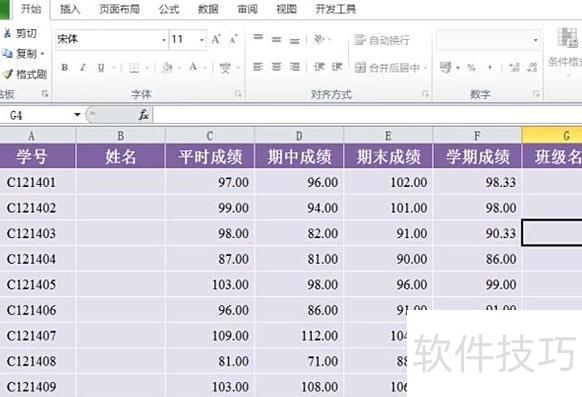582x397 pixels.
Task: Open the font size dropdown arrow
Action: point(202,40)
